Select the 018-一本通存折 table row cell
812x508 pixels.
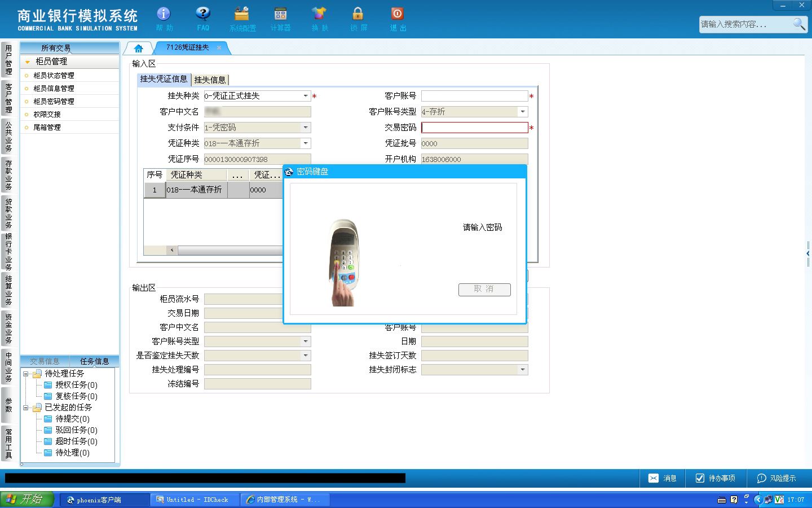[196, 190]
